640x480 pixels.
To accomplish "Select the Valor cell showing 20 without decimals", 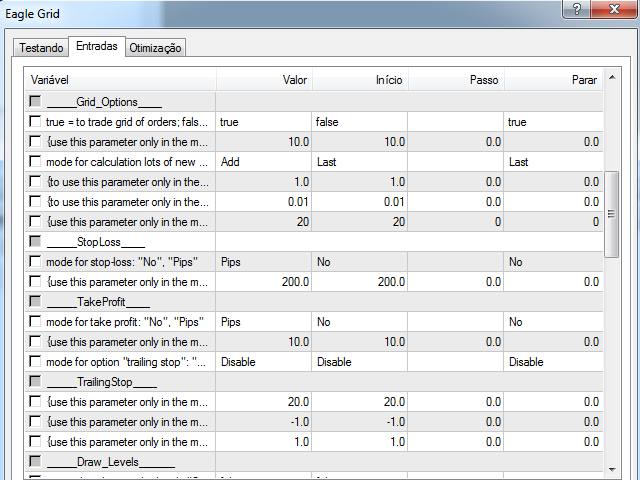I will point(263,222).
